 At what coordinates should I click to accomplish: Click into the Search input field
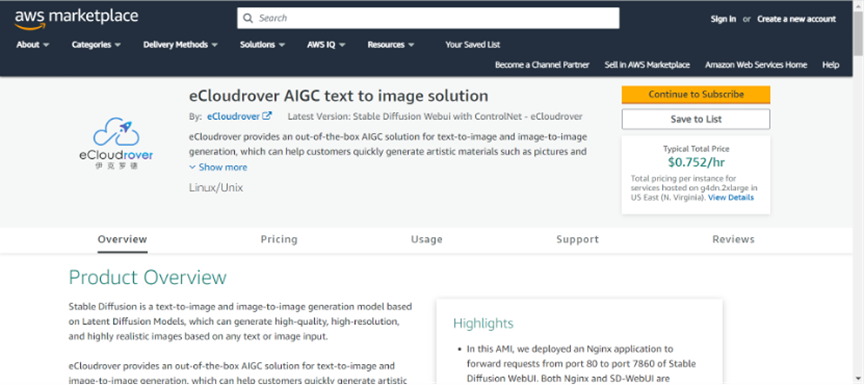click(x=428, y=18)
